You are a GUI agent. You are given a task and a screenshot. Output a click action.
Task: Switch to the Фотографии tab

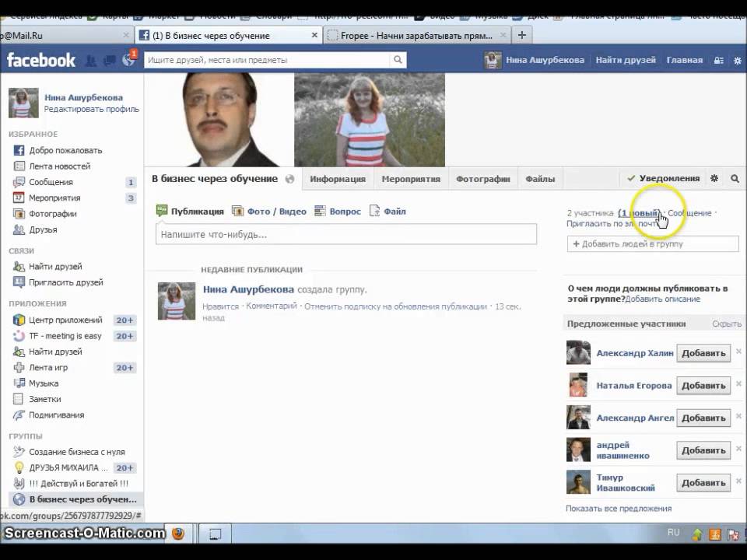click(482, 179)
